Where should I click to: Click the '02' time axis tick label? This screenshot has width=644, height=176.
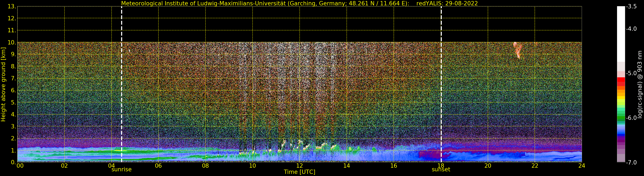64,166
